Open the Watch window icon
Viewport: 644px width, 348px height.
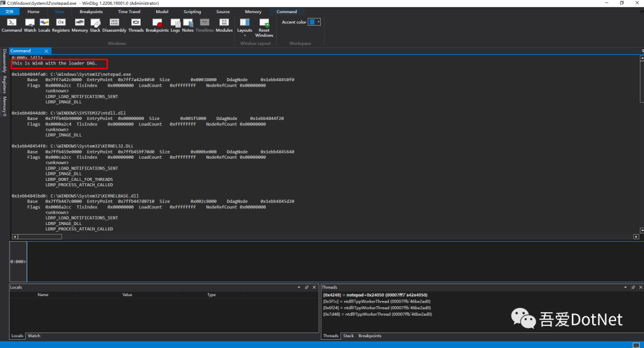click(x=30, y=25)
